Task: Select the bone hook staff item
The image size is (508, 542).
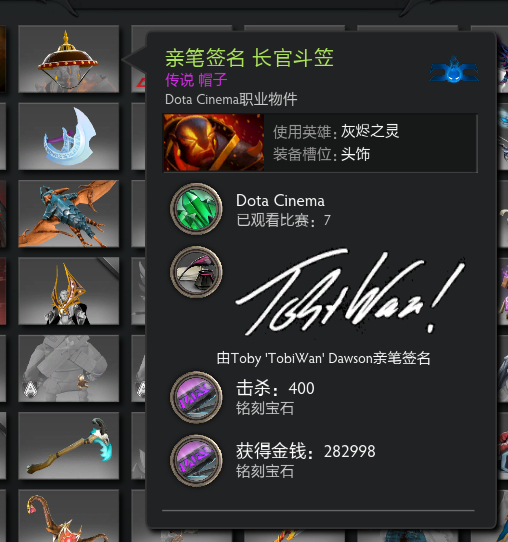Action: (68, 446)
